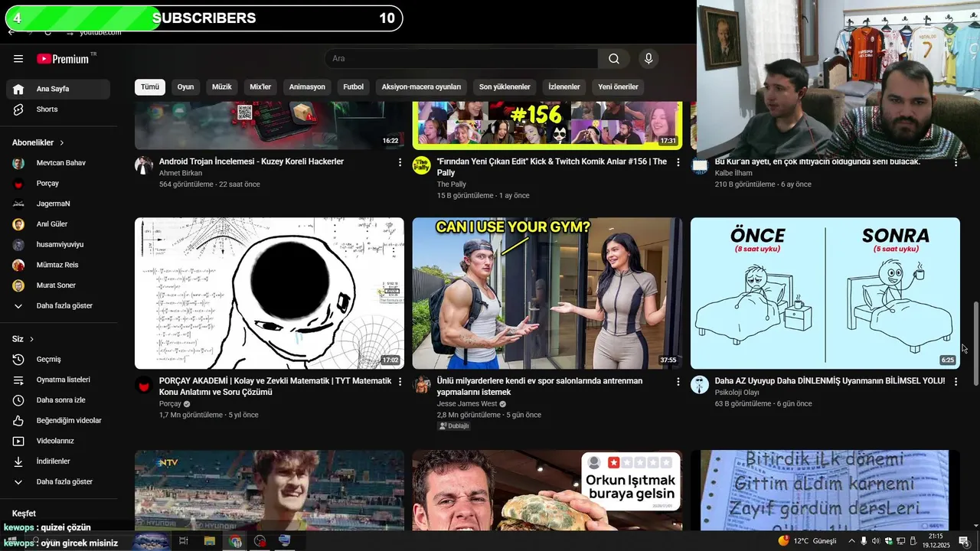Click Porçay channel name under math video
980x551 pixels.
click(x=170, y=404)
